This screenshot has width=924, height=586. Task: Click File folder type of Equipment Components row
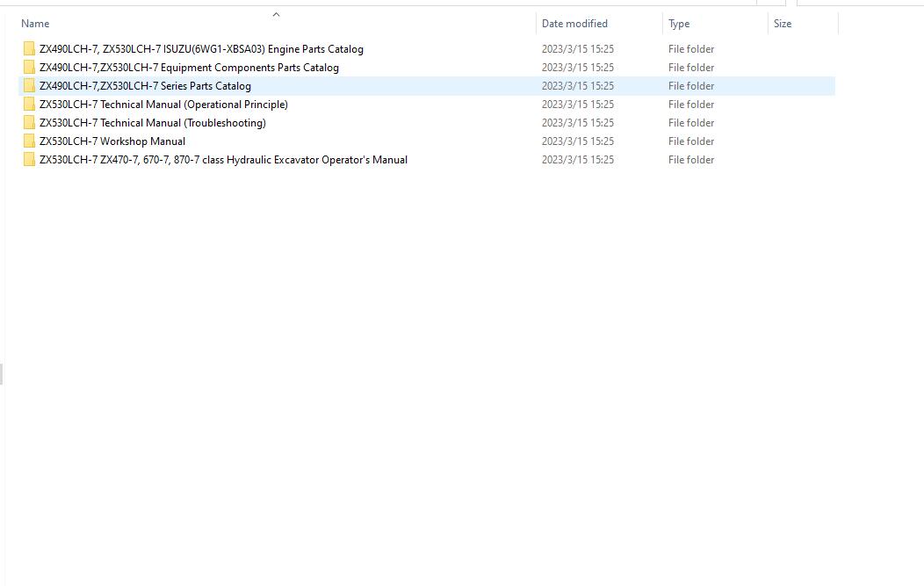coord(691,67)
